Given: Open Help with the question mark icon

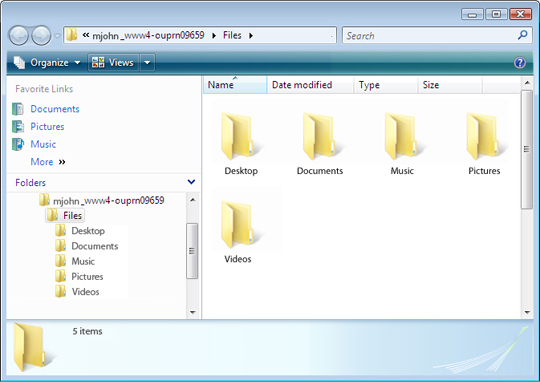Looking at the screenshot, I should pyautogui.click(x=520, y=63).
